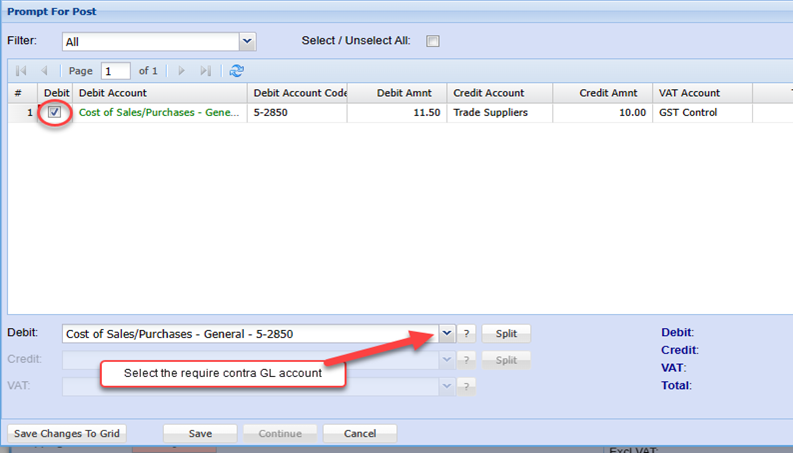Viewport: 793px width, 453px height.
Task: Click the Split button for Credit
Action: 506,360
